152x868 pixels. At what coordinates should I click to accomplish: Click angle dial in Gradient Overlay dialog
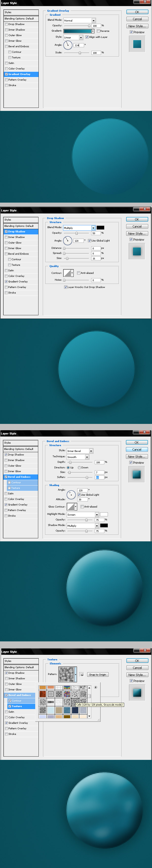(68, 45)
